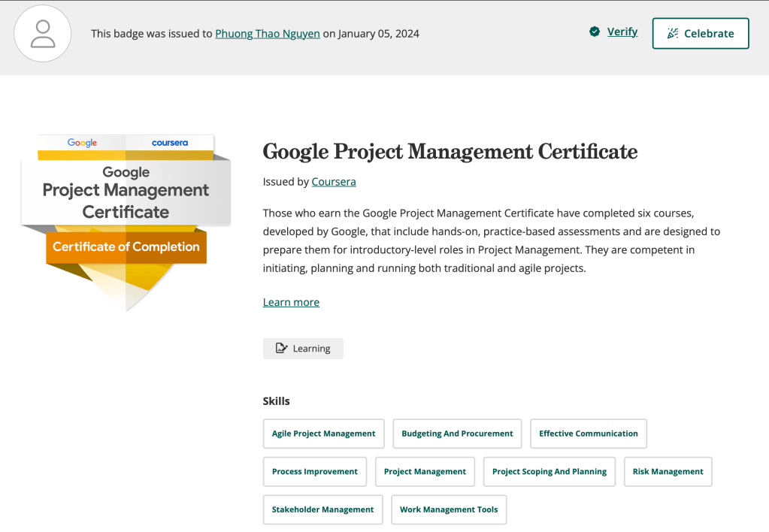Click the Learning pencil icon
Screen dimensions: 769x532
pos(281,349)
